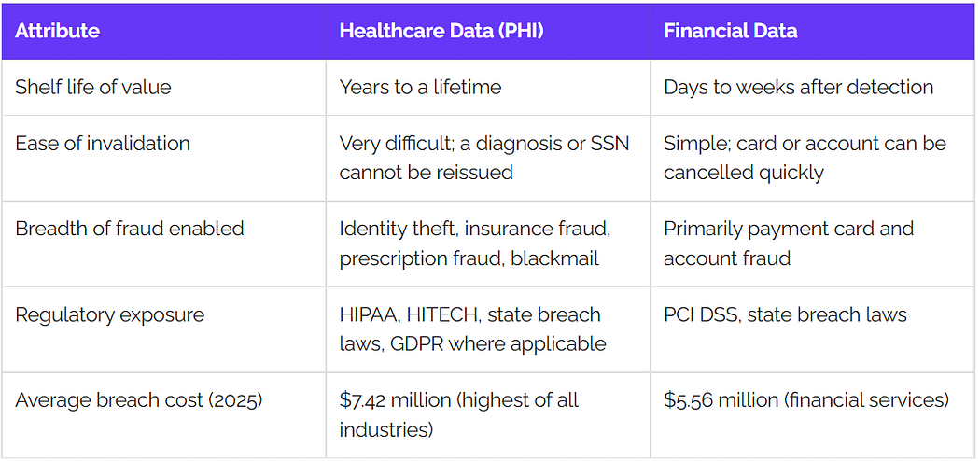Click the PCI DSS, state breach laws cell
This screenshot has height=461, width=980.
813,329
